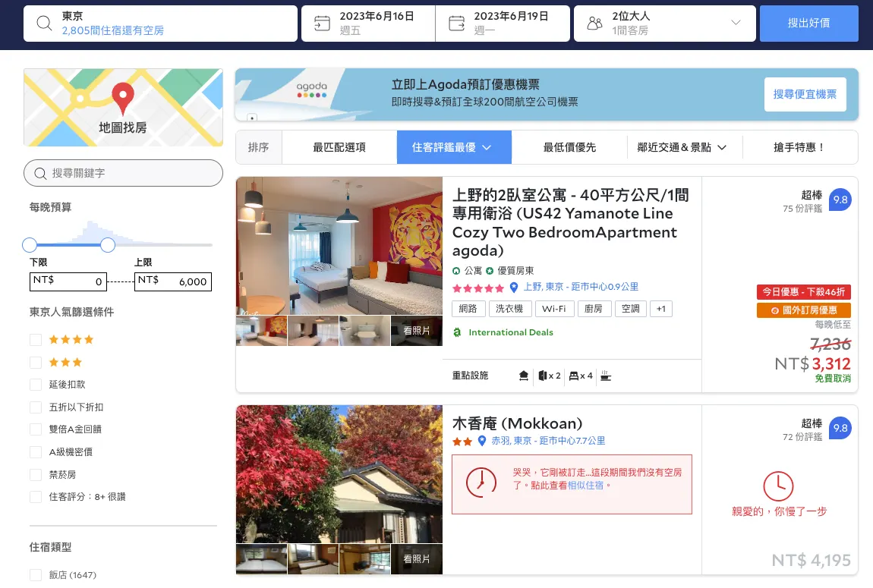Expand the 2位大人 1間客房 guest dropdown
This screenshot has width=873, height=588.
tap(736, 23)
